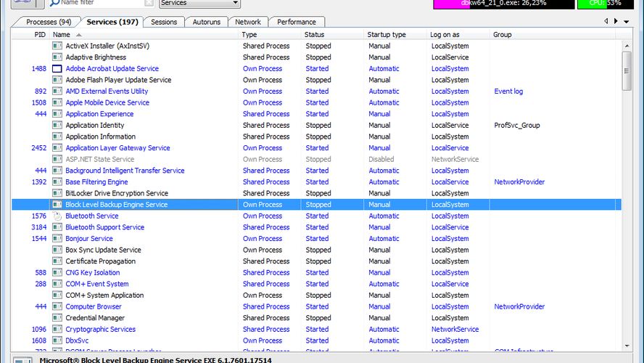Switch to the Performance tab
644x363 pixels.
click(x=297, y=22)
